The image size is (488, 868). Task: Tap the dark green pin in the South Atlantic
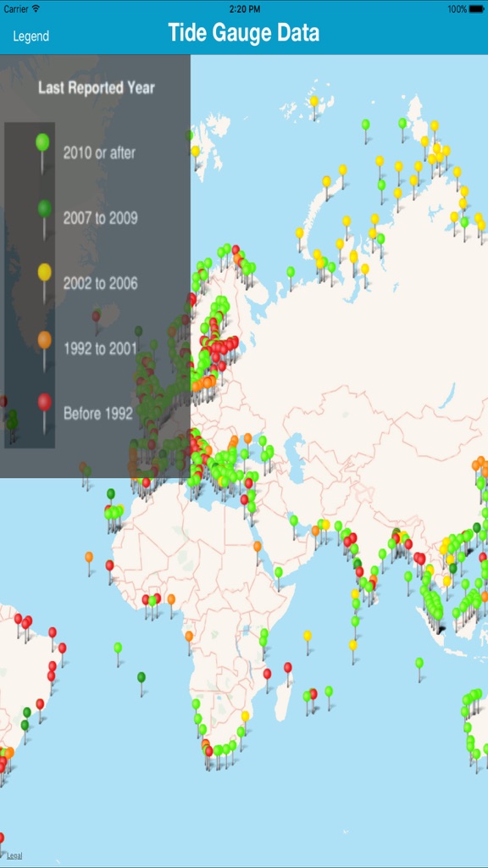pyautogui.click(x=141, y=677)
